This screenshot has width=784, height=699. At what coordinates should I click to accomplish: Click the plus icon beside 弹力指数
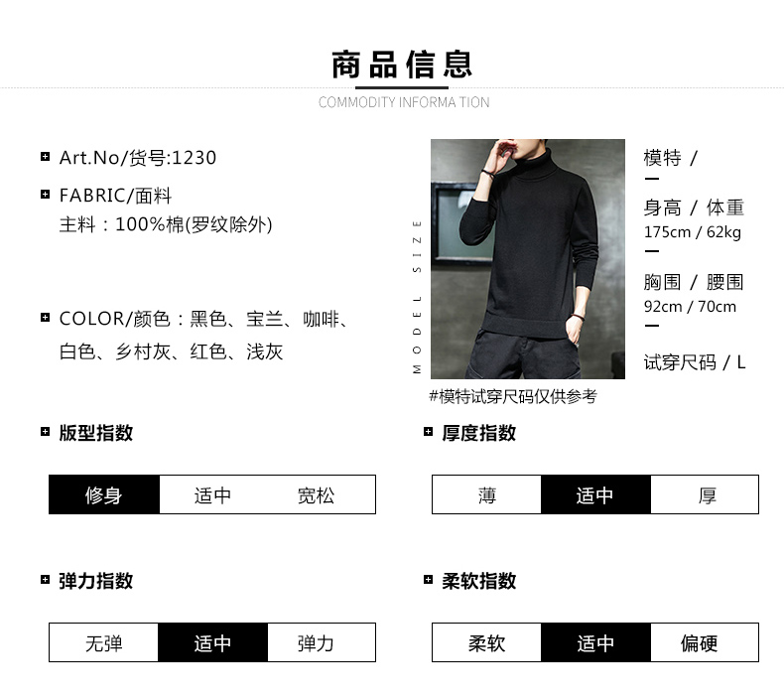pyautogui.click(x=45, y=580)
